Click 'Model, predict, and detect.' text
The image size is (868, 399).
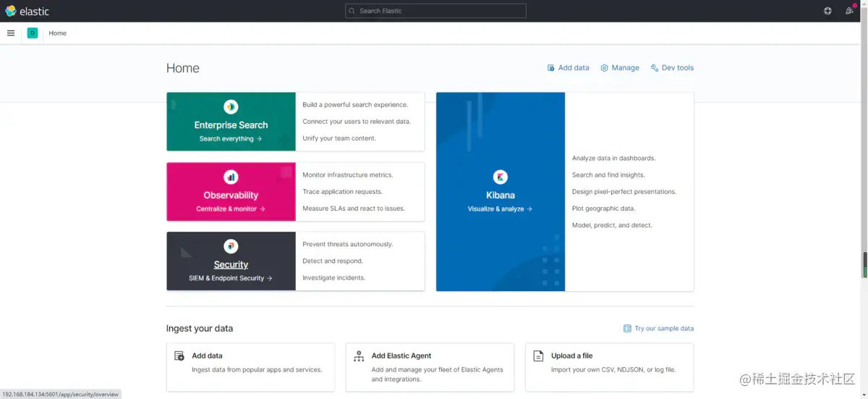612,225
